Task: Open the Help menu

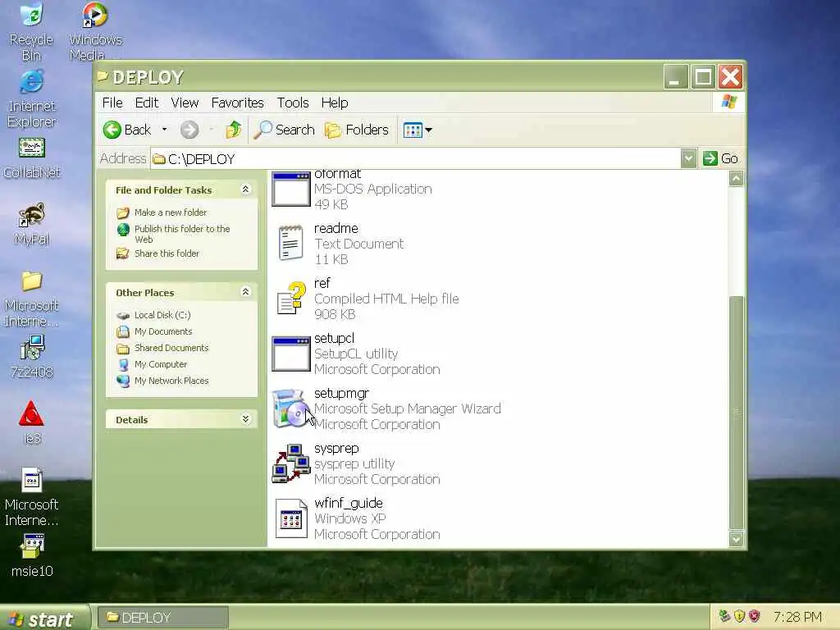Action: tap(335, 103)
